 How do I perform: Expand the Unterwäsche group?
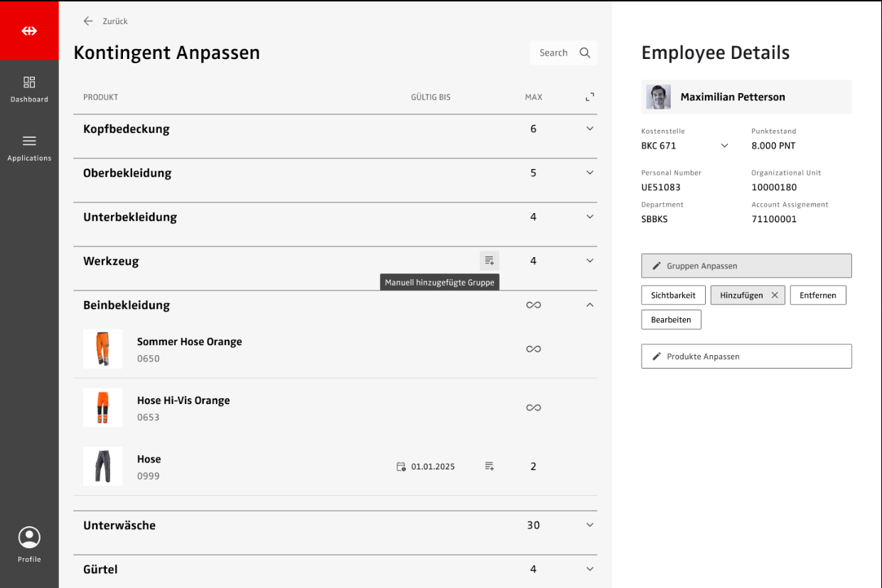pos(589,525)
